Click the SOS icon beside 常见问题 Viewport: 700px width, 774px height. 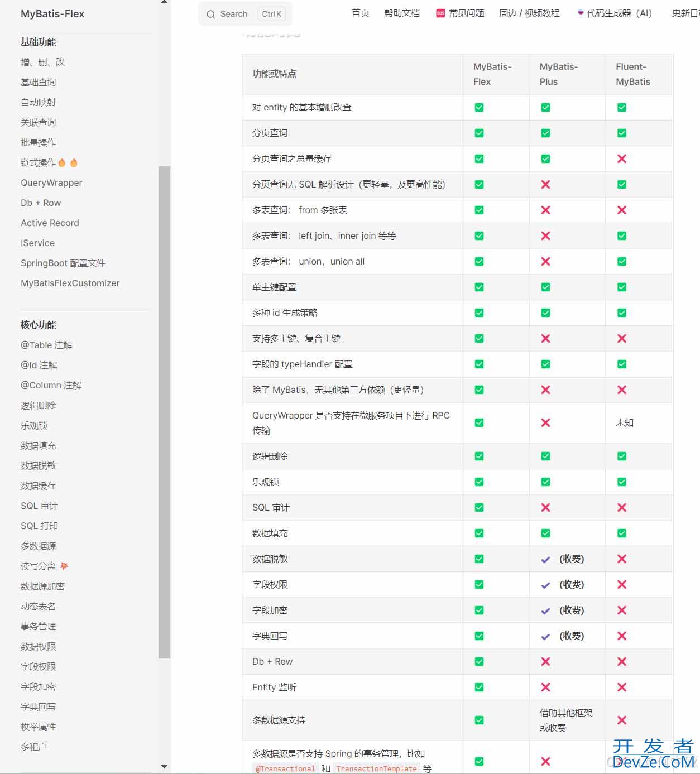point(440,13)
